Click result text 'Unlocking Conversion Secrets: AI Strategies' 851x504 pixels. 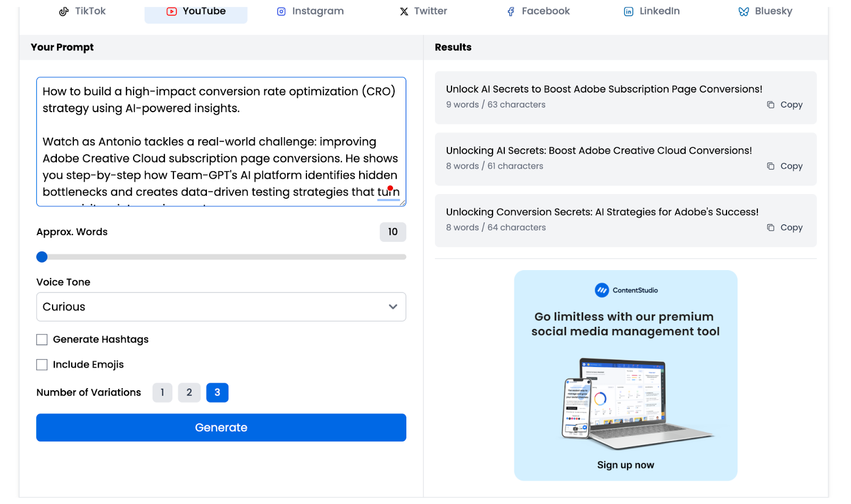coord(602,212)
